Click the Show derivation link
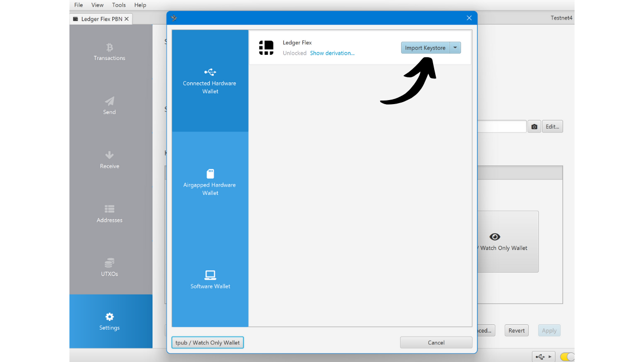Screen dimensions: 644x362 (x=332, y=53)
